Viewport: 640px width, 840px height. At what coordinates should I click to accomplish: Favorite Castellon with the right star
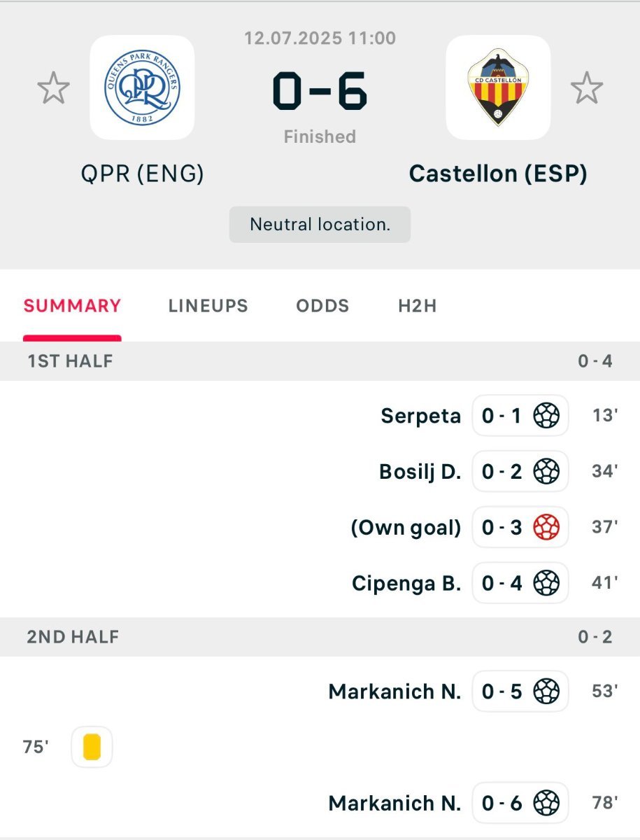(586, 87)
